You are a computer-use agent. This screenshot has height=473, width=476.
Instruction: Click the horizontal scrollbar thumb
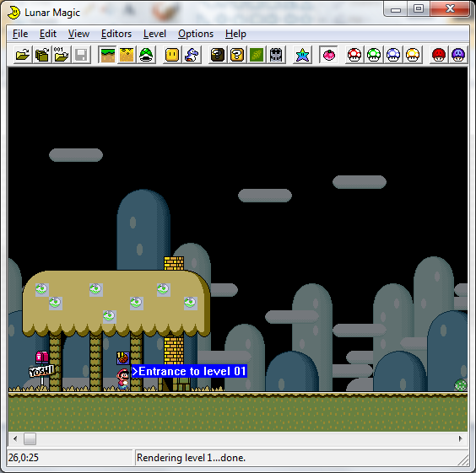30,438
